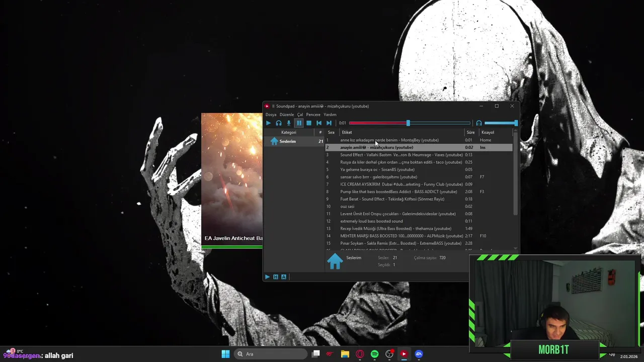Select 'extremely loud bass boosted sound' row

point(419,221)
